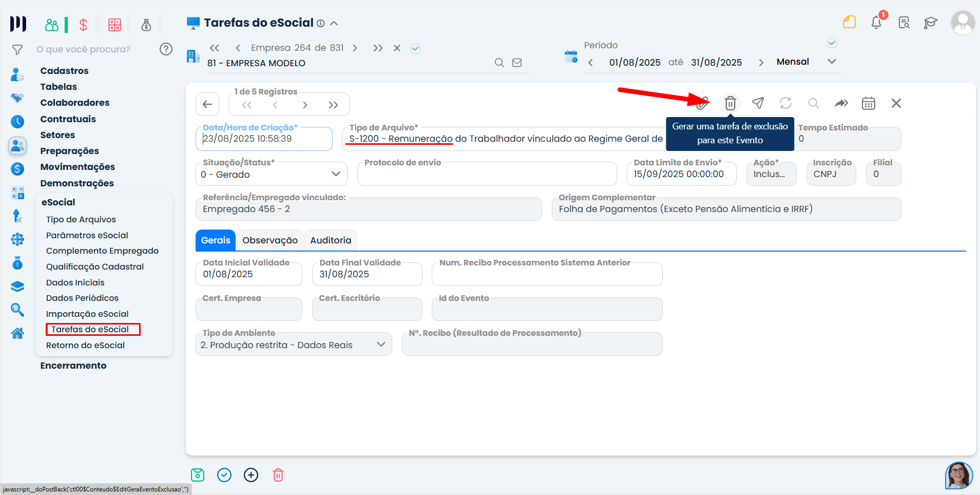Viewport: 980px width, 495px height.
Task: Expand the Mensal period type dropdown
Action: (x=832, y=62)
